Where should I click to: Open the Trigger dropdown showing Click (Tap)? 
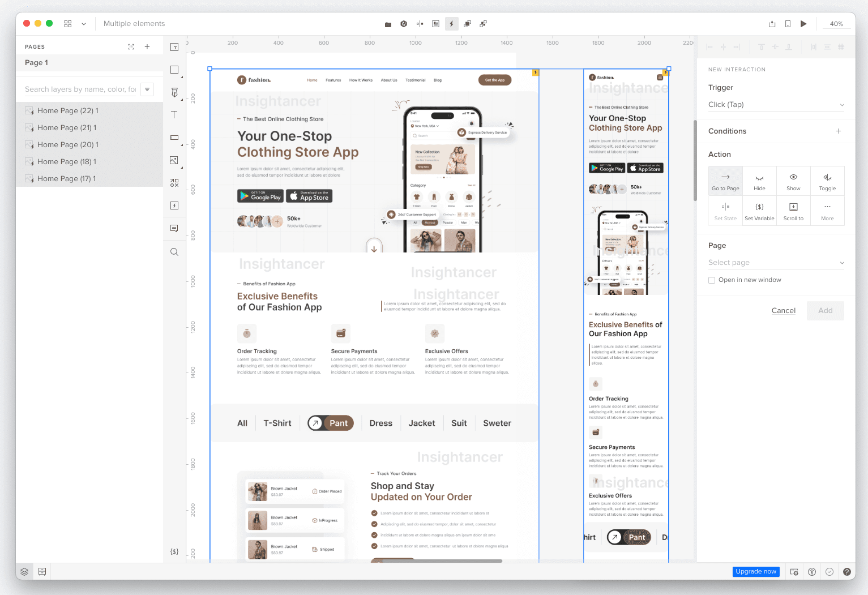(x=776, y=105)
